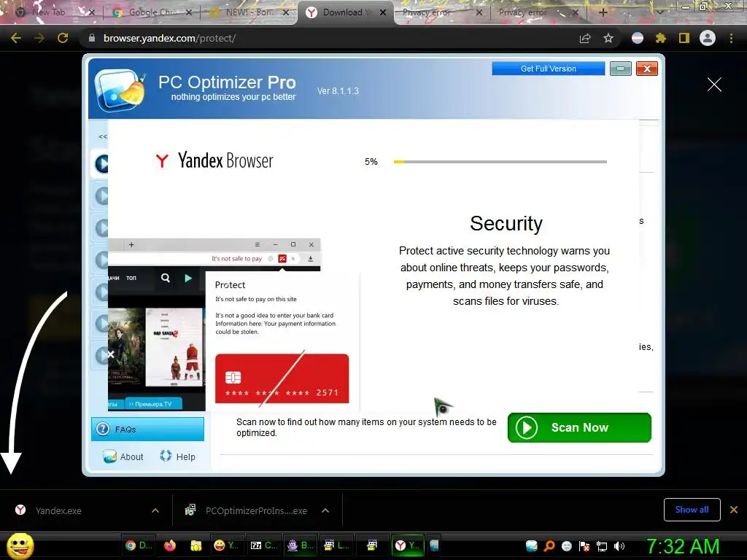This screenshot has height=560, width=747.
Task: Close the Download Yandex tab
Action: [x=383, y=12]
